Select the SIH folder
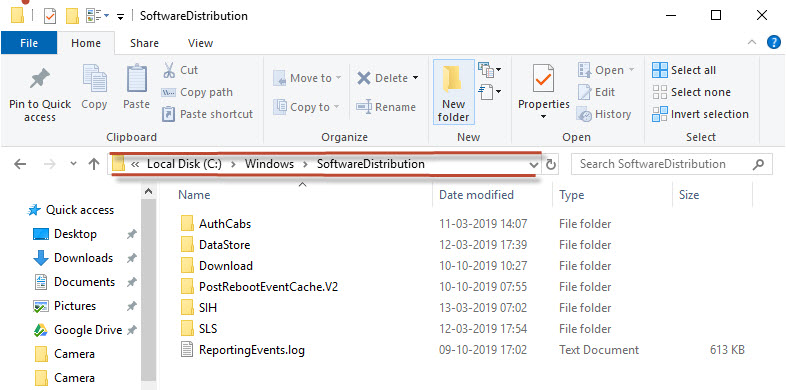 [x=199, y=308]
